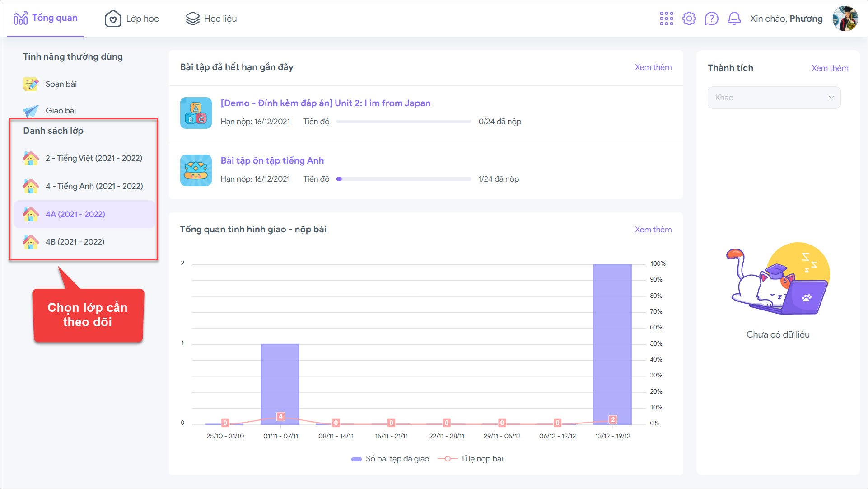
Task: Expand the Khác achievement dropdown
Action: point(774,98)
